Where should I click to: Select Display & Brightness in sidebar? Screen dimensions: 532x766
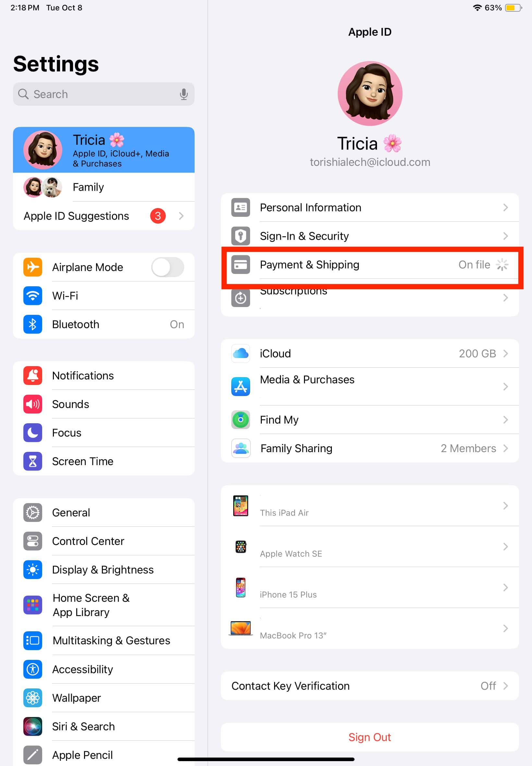click(x=104, y=570)
